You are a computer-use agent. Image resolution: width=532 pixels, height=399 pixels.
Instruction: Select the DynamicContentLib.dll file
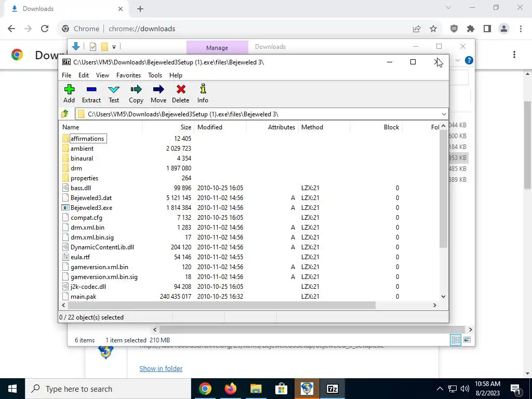pos(102,247)
